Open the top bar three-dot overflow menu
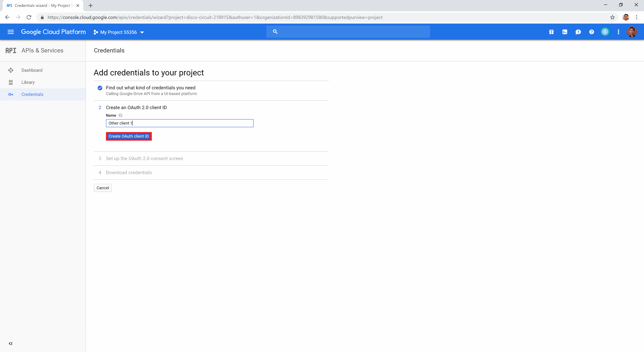 (619, 32)
